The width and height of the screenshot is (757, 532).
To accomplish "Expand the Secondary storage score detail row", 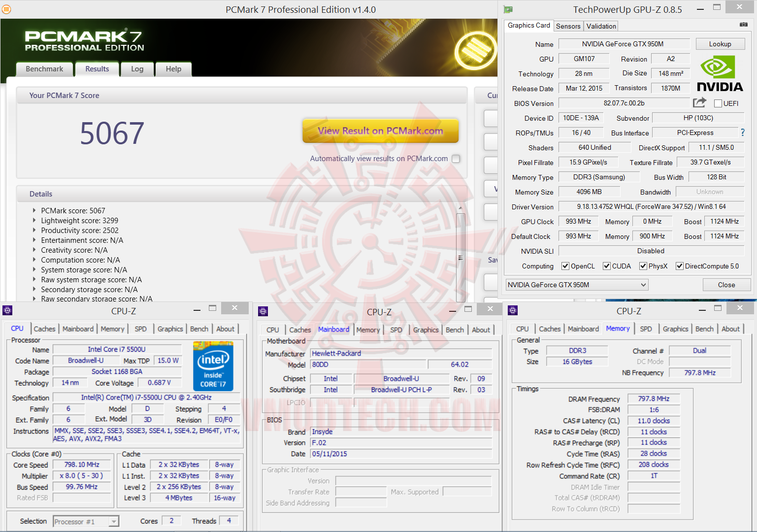I will (34, 289).
